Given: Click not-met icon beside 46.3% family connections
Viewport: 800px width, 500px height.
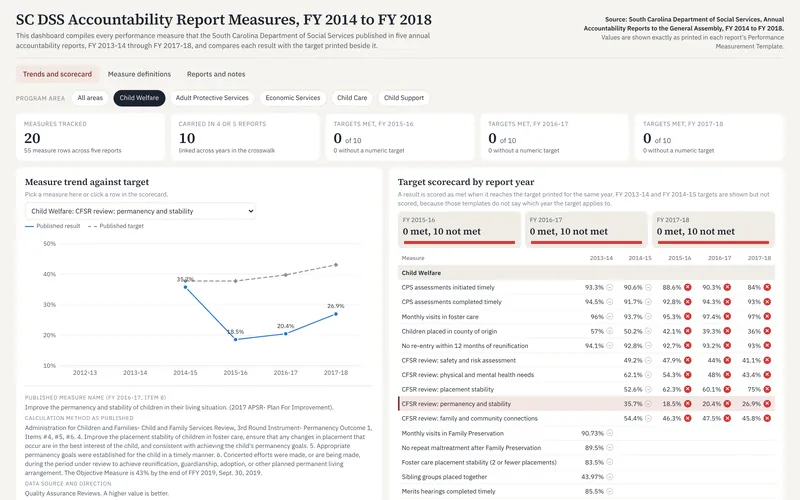Looking at the screenshot, I should coord(688,418).
